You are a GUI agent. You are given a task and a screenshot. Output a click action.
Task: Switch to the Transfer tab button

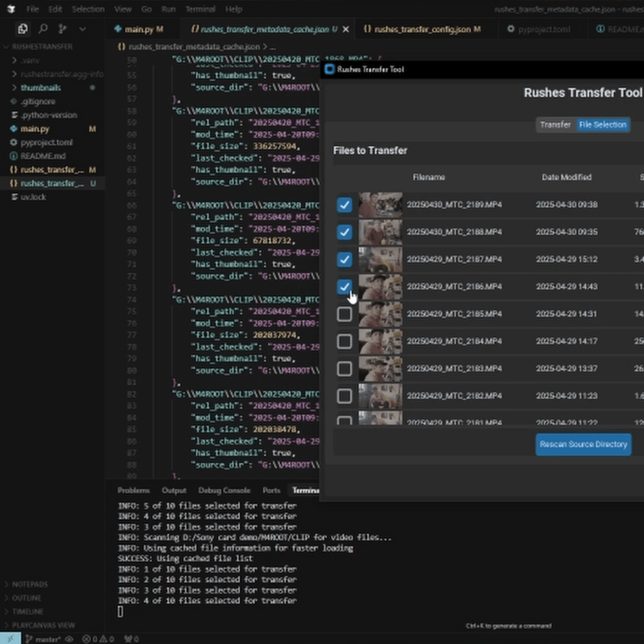point(555,124)
